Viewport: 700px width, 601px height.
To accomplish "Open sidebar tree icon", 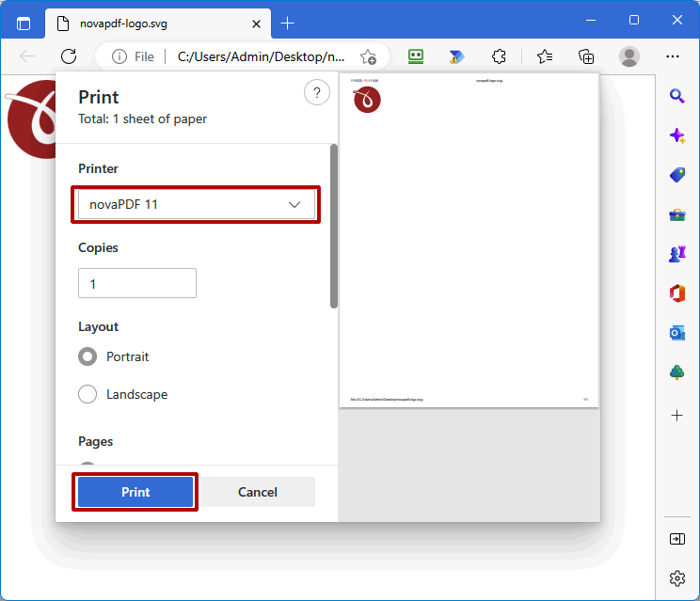I will pyautogui.click(x=677, y=372).
